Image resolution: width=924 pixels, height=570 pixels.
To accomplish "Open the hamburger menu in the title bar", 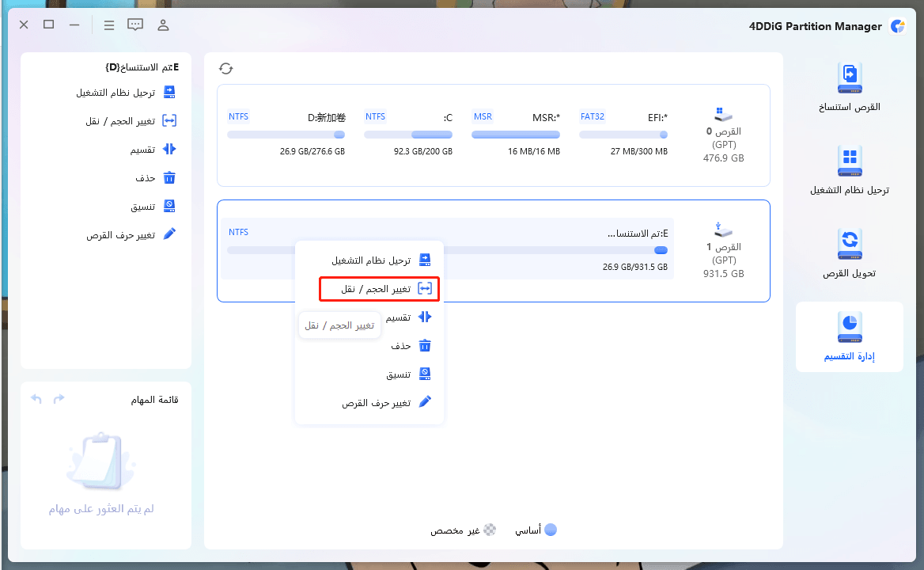I will click(109, 25).
